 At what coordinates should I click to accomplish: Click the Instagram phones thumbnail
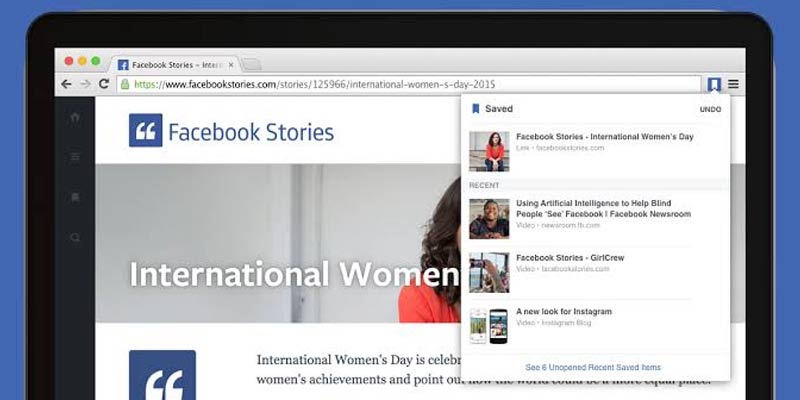tap(489, 326)
